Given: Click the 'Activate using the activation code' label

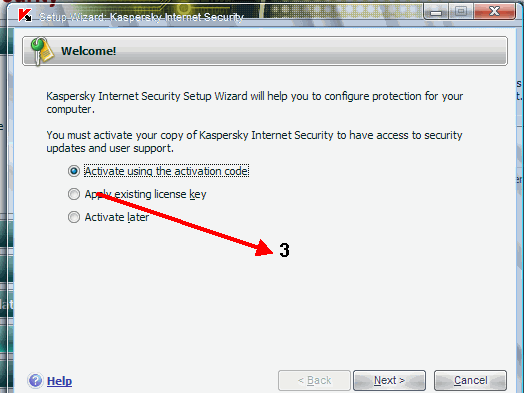Looking at the screenshot, I should point(166,171).
